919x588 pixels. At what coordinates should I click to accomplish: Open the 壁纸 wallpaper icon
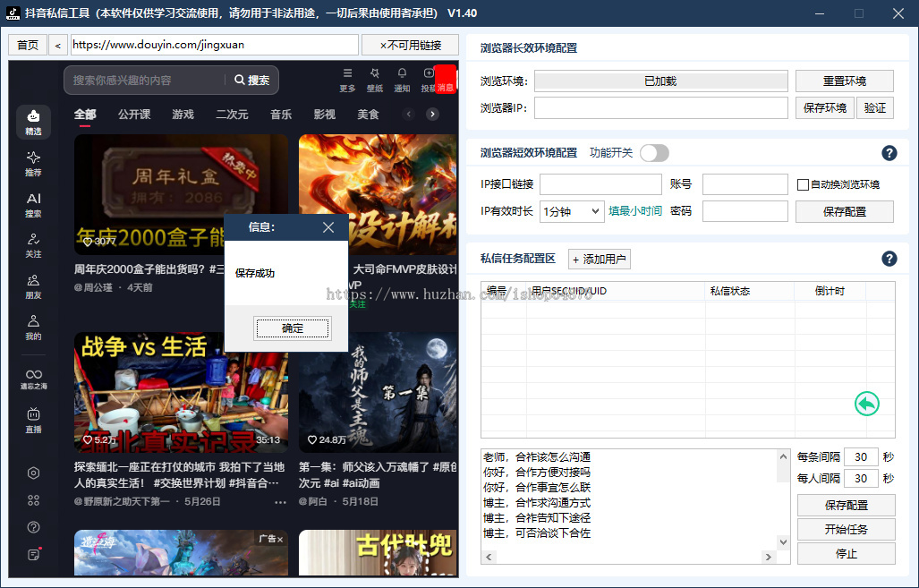click(375, 80)
